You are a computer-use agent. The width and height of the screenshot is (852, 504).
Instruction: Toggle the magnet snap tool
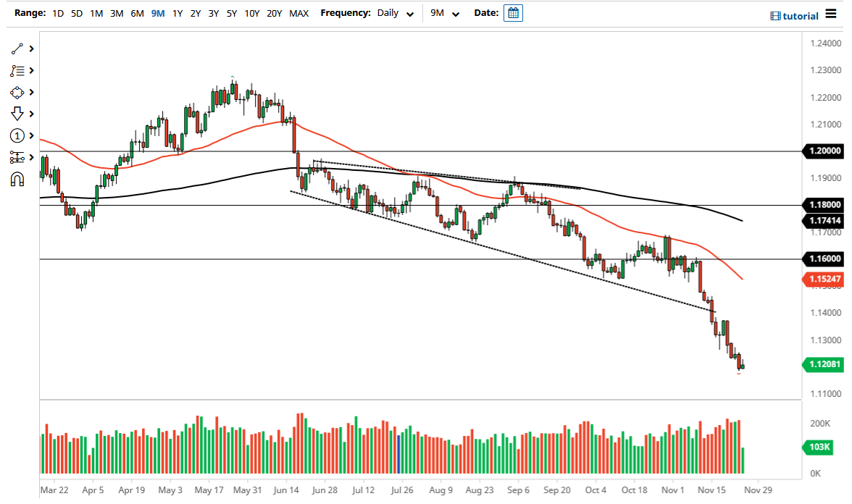(17, 179)
